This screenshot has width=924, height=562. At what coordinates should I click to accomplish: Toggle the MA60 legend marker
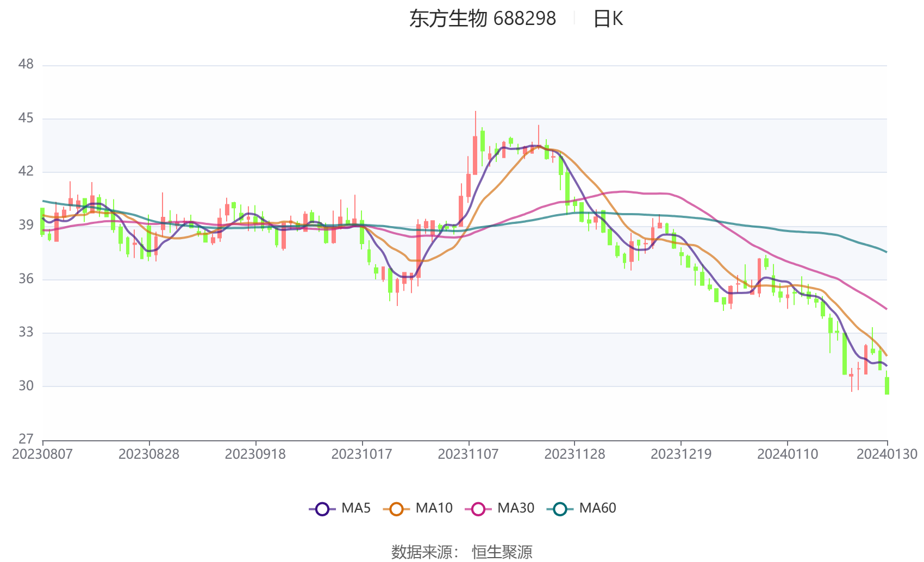(x=560, y=509)
